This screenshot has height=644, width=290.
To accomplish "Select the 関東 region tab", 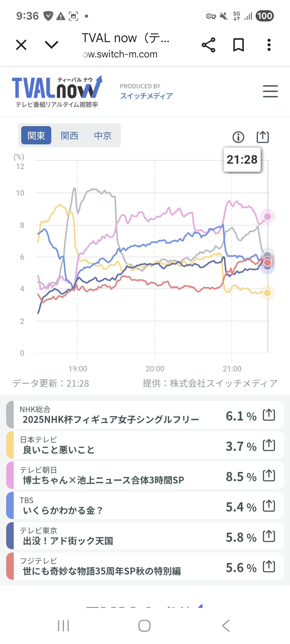I will [x=36, y=136].
